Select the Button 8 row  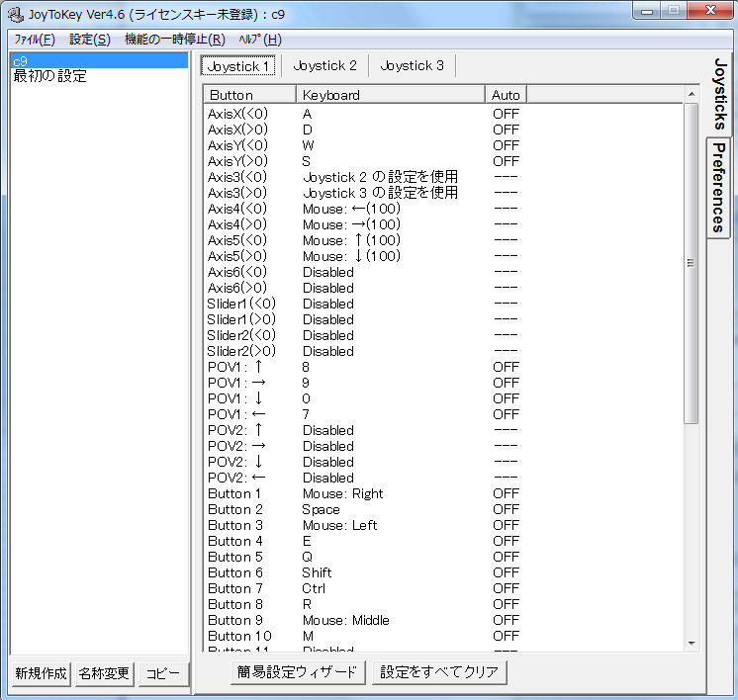tap(444, 604)
